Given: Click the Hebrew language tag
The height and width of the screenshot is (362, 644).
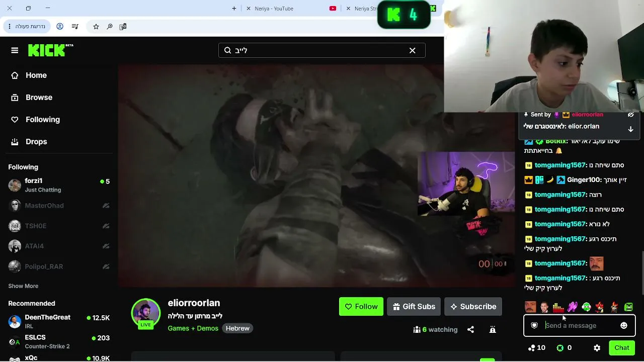Looking at the screenshot, I should click(x=237, y=328).
